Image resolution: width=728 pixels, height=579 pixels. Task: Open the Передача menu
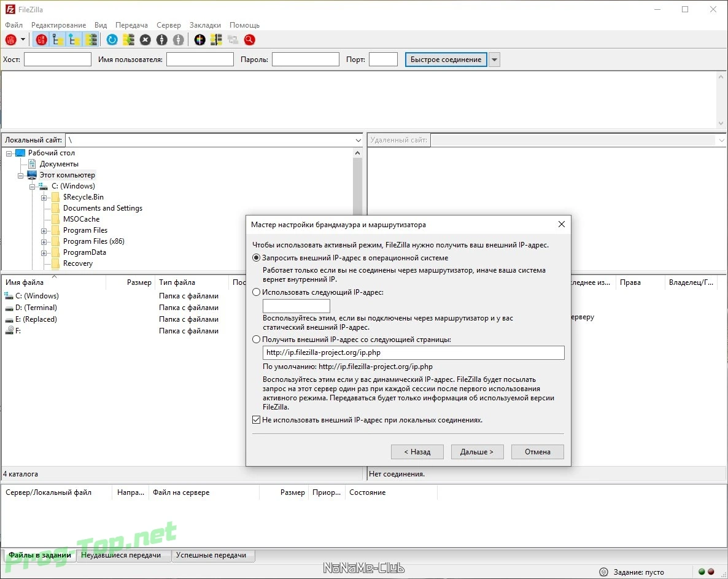coord(132,25)
